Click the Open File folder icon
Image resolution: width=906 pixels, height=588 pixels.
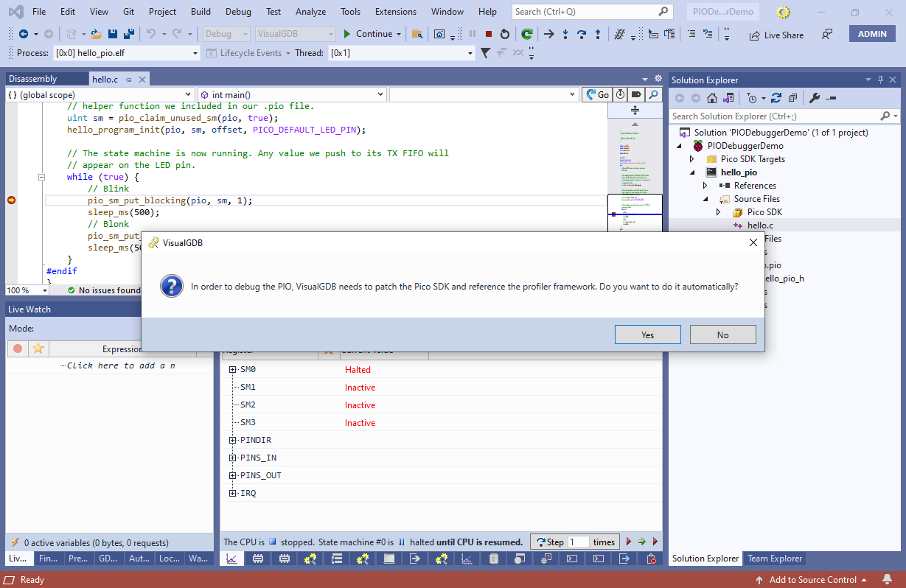[97, 34]
